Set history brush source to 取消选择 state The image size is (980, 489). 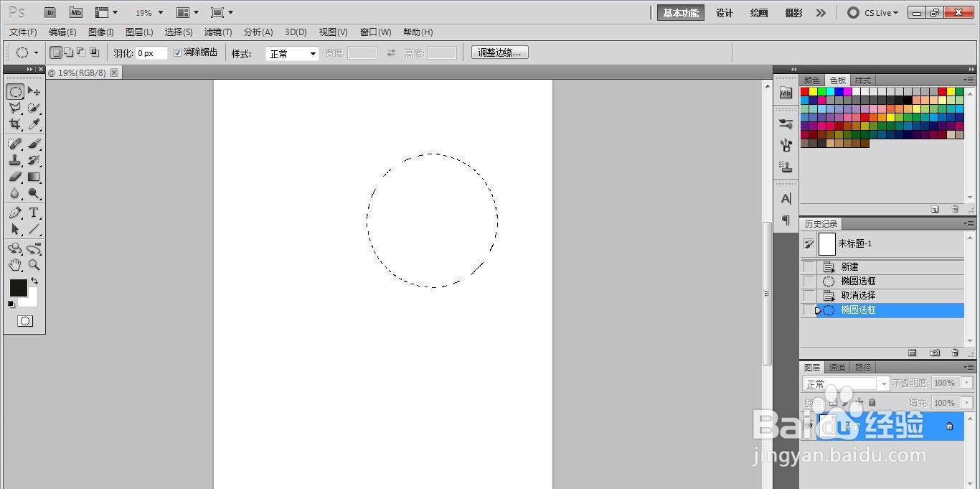point(809,296)
